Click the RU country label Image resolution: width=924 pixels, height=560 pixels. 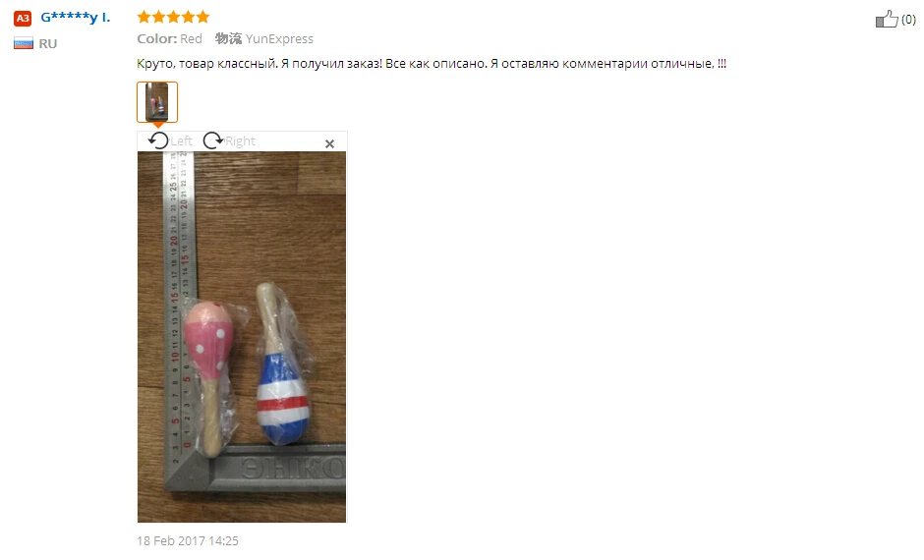click(x=48, y=43)
